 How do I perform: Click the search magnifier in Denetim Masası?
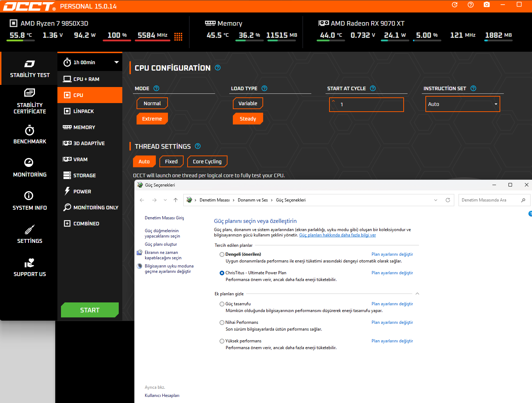tap(523, 200)
